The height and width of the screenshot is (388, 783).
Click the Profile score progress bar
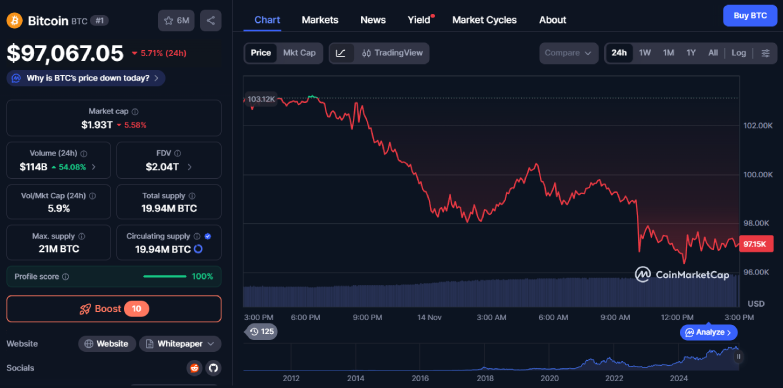pos(164,277)
